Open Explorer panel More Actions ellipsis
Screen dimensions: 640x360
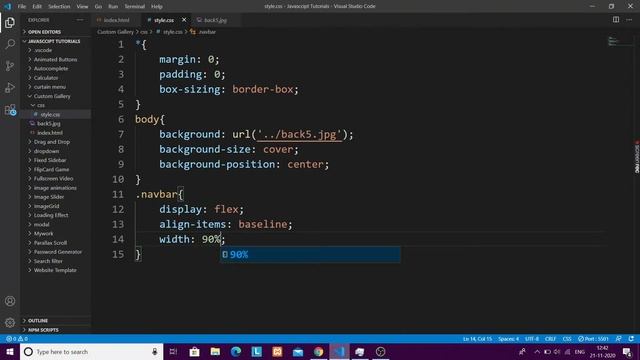[80, 20]
